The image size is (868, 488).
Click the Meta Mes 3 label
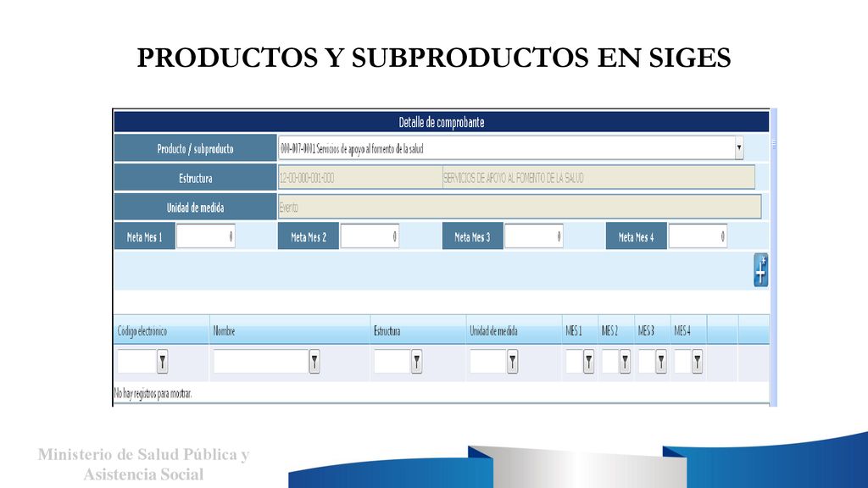pyautogui.click(x=472, y=237)
